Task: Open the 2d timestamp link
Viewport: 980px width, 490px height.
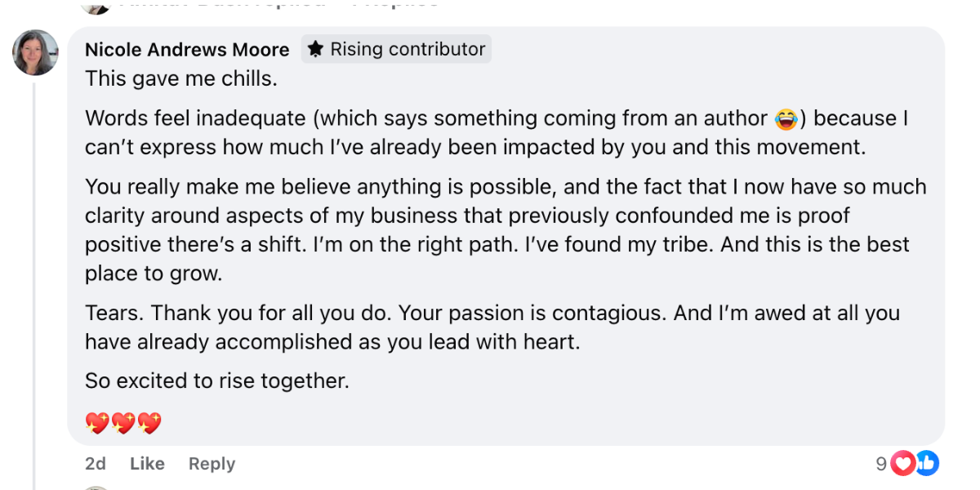Action: [x=96, y=464]
